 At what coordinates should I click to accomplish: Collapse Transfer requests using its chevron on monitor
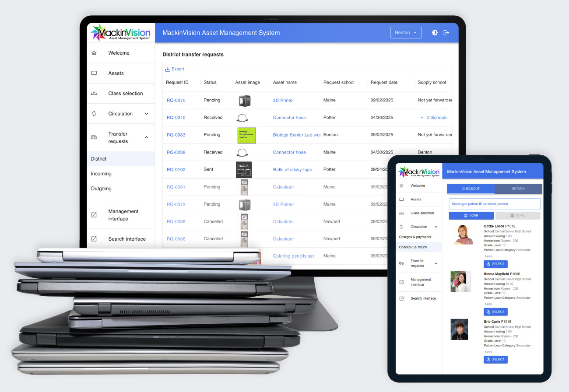147,137
